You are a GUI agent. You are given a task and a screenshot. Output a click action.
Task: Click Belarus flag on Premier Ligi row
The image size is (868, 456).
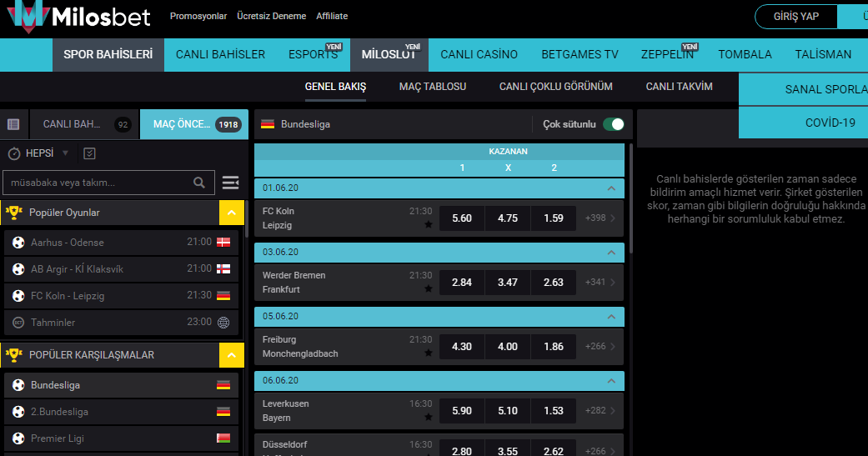pyautogui.click(x=223, y=438)
